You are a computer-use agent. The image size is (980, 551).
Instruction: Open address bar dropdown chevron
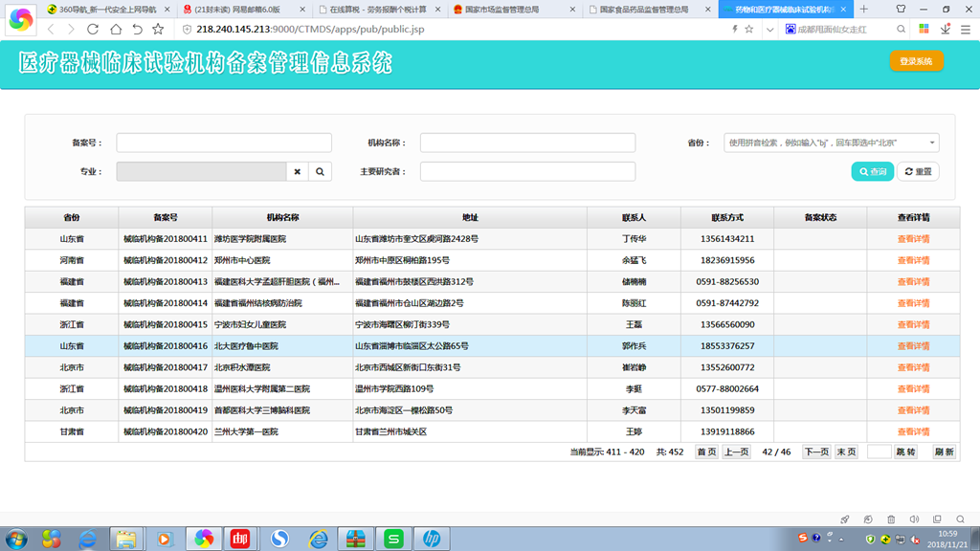point(770,30)
